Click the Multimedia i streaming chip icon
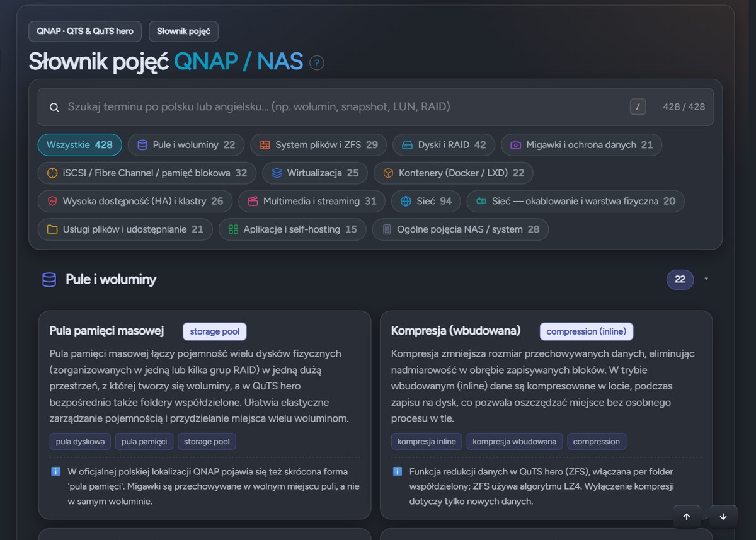This screenshot has width=756, height=540. [x=253, y=201]
